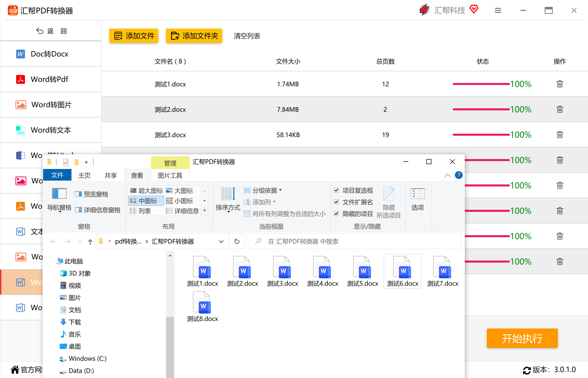Select 测试5.docx file in Explorer
This screenshot has height=378, width=588.
[362, 271]
